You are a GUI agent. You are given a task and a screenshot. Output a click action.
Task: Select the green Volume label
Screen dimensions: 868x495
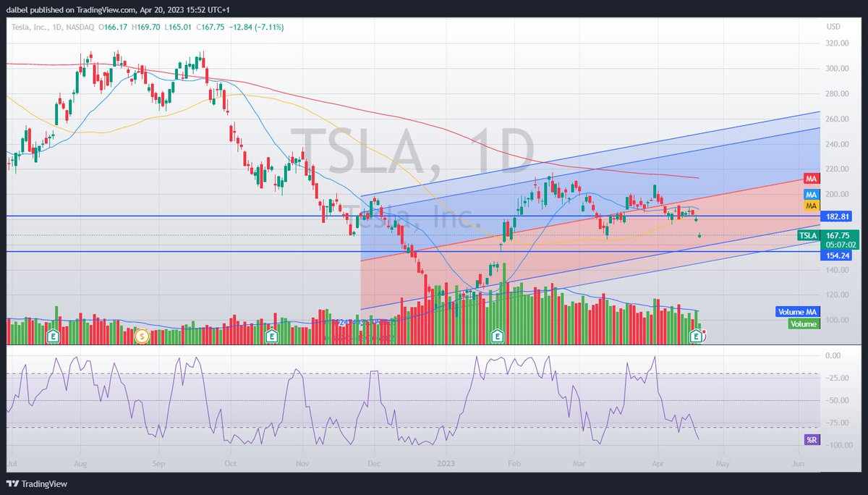pos(804,324)
